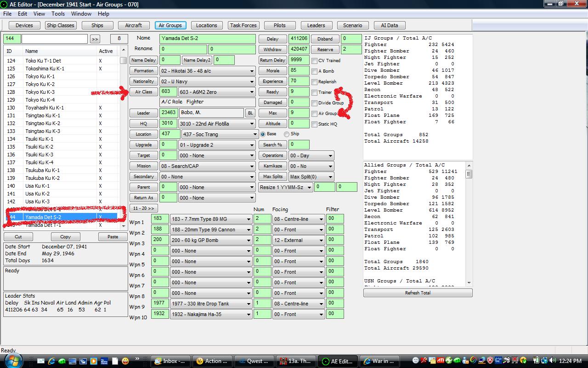Click the red shield security tray icon
The width and height of the screenshot is (588, 368).
click(x=490, y=360)
